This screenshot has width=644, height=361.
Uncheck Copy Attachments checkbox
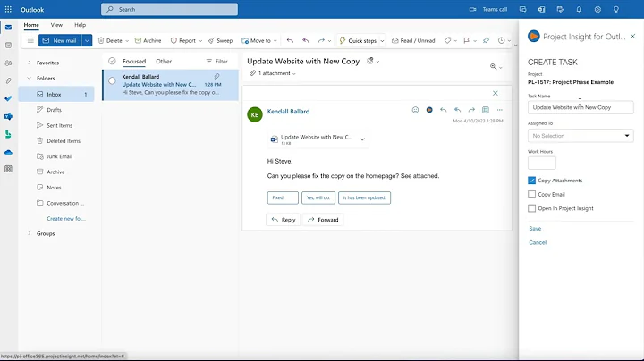click(x=532, y=180)
